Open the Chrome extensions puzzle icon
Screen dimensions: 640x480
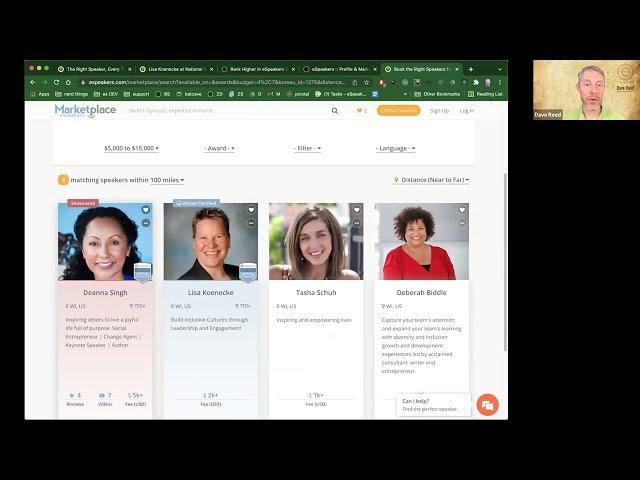(476, 82)
